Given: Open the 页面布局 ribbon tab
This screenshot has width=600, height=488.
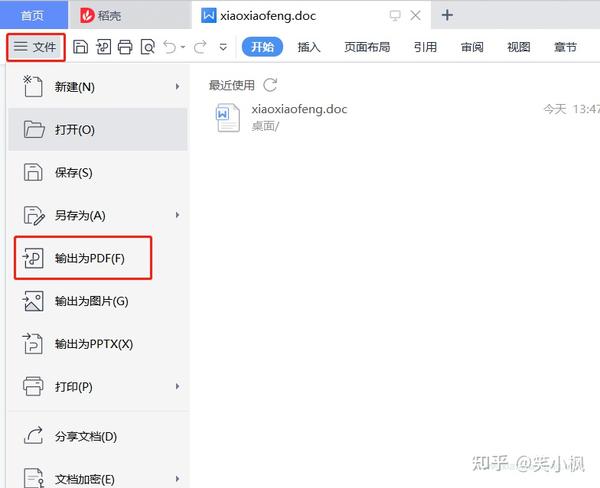Looking at the screenshot, I should (367, 47).
